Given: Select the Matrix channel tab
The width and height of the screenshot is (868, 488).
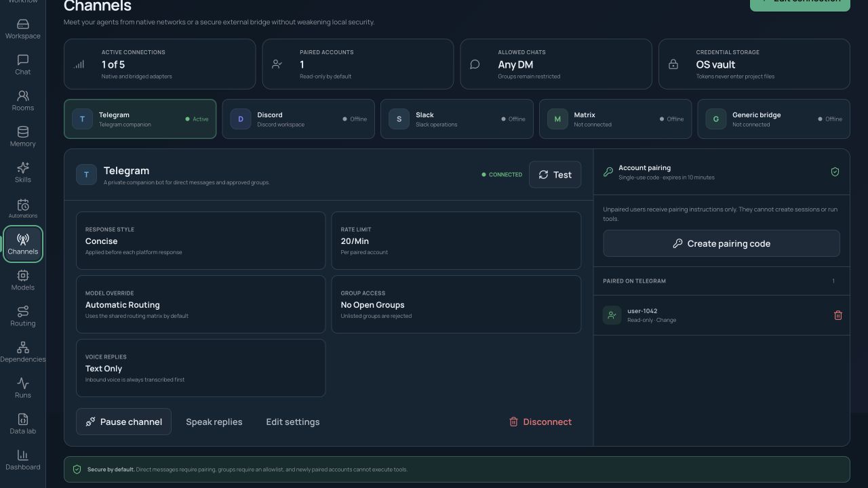Looking at the screenshot, I should (x=616, y=119).
